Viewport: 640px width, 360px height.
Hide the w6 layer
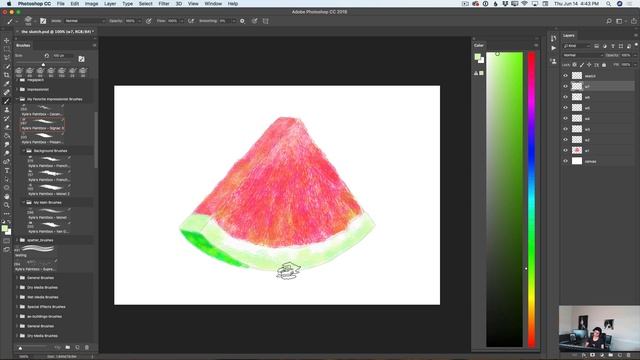[x=565, y=97]
